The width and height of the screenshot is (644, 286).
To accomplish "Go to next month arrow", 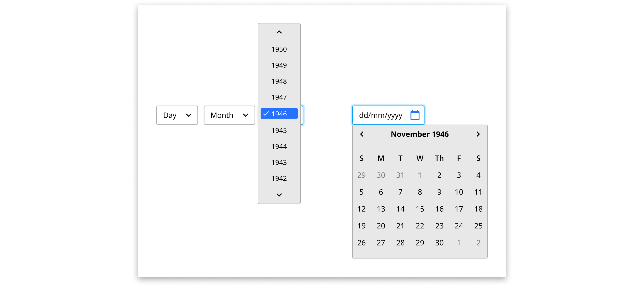I will pyautogui.click(x=478, y=134).
